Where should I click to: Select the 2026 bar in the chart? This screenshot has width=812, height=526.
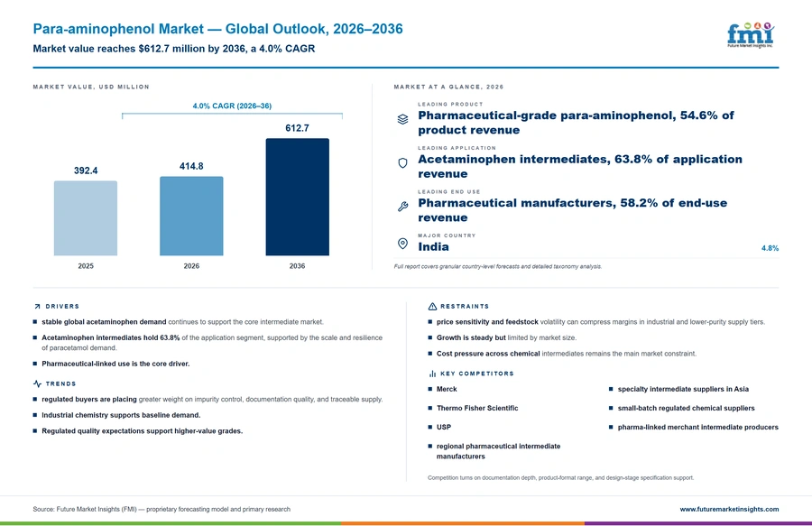pos(191,216)
